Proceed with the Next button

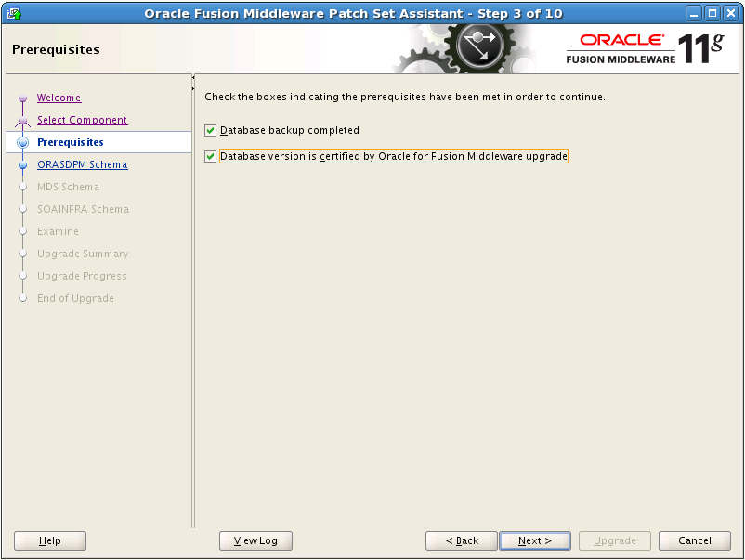coord(535,541)
